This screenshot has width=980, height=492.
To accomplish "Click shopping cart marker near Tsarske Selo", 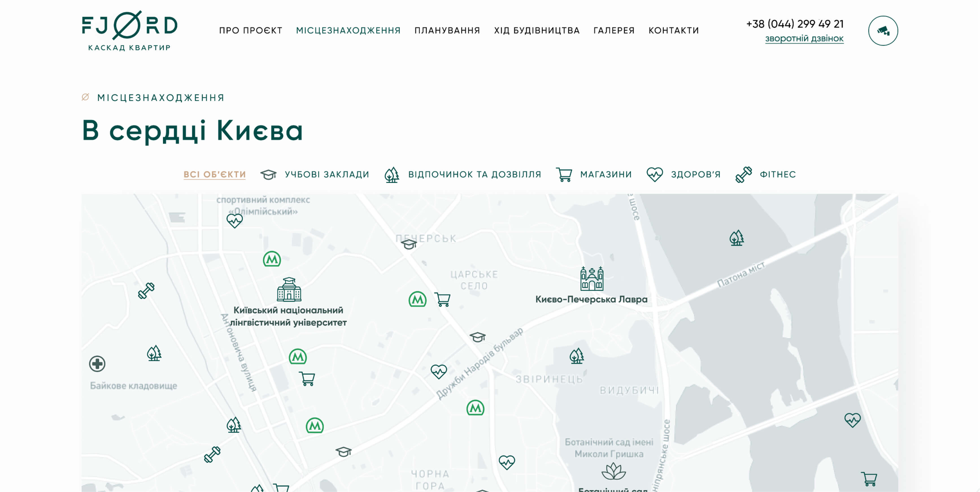I will pos(443,299).
